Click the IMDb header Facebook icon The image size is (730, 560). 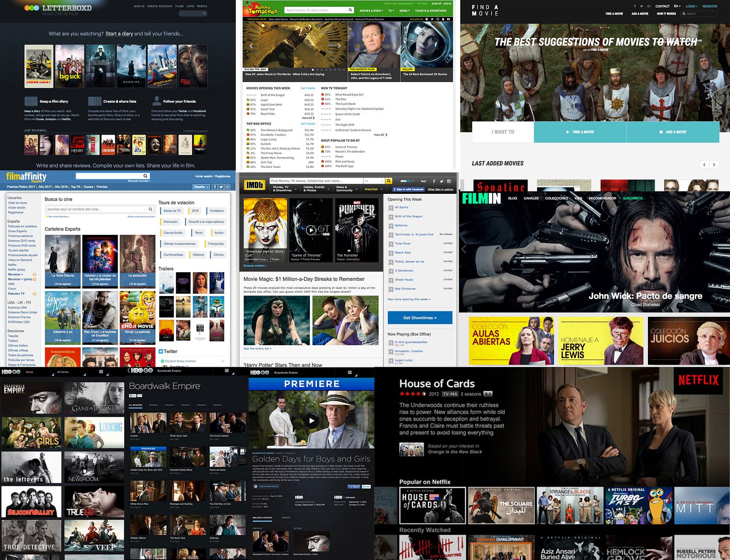coord(434,181)
